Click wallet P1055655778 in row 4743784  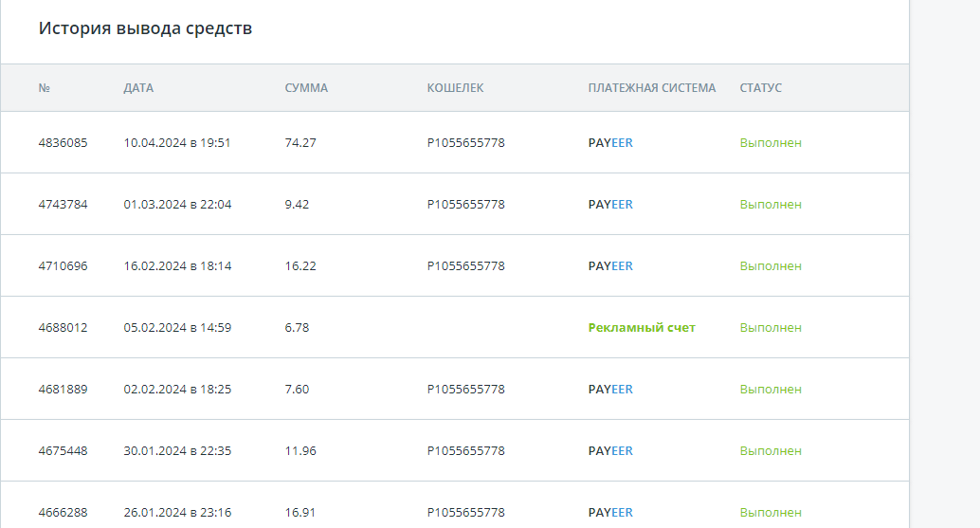465,205
